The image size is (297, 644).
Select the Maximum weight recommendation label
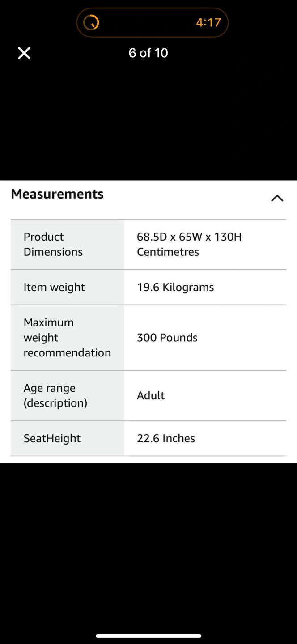tap(67, 338)
